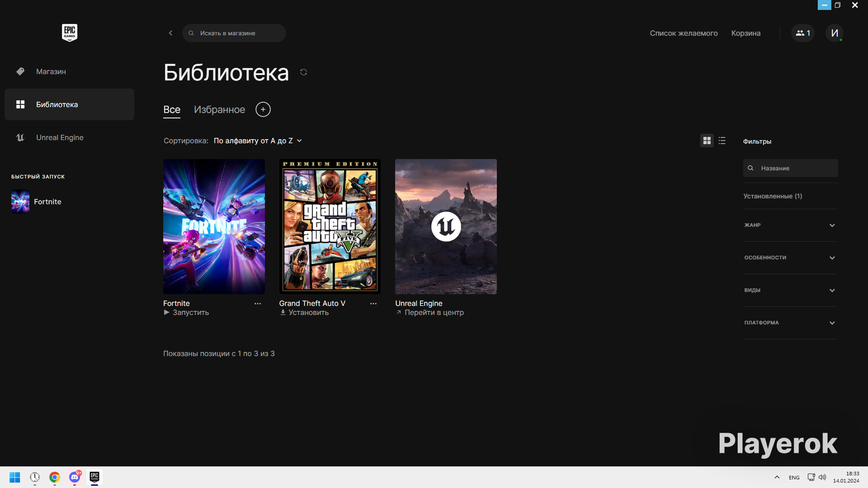
Task: Click Установить for Grand Theft Auto V
Action: [x=304, y=313]
